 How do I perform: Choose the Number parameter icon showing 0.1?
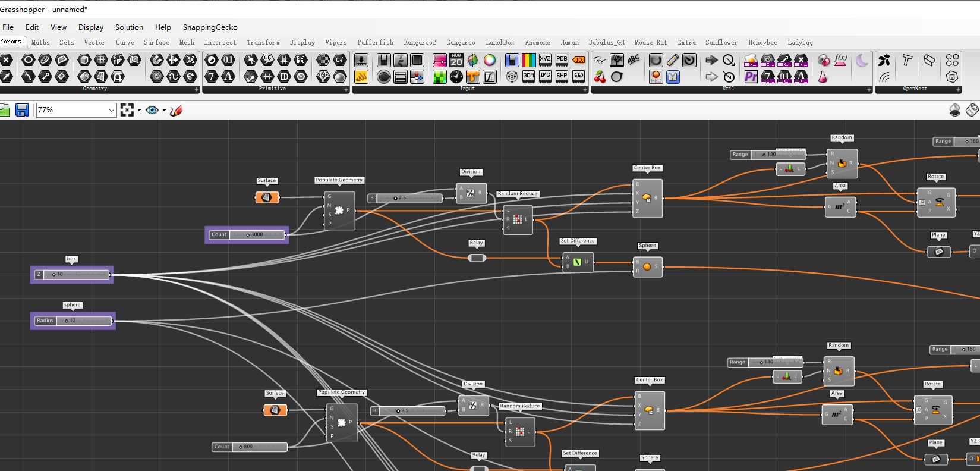coord(228,59)
